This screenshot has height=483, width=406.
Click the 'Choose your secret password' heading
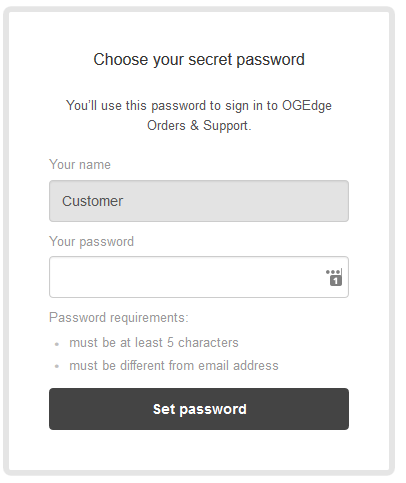pyautogui.click(x=199, y=60)
